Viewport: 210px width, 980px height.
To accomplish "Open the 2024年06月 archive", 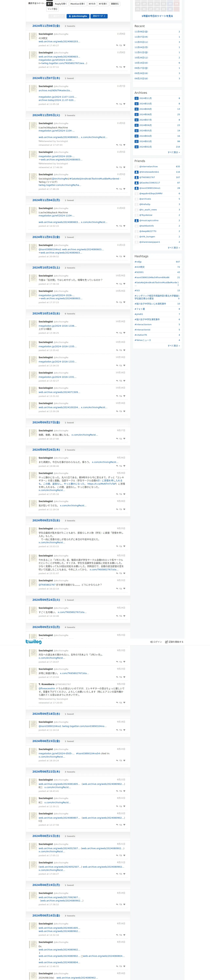I will coord(145,125).
